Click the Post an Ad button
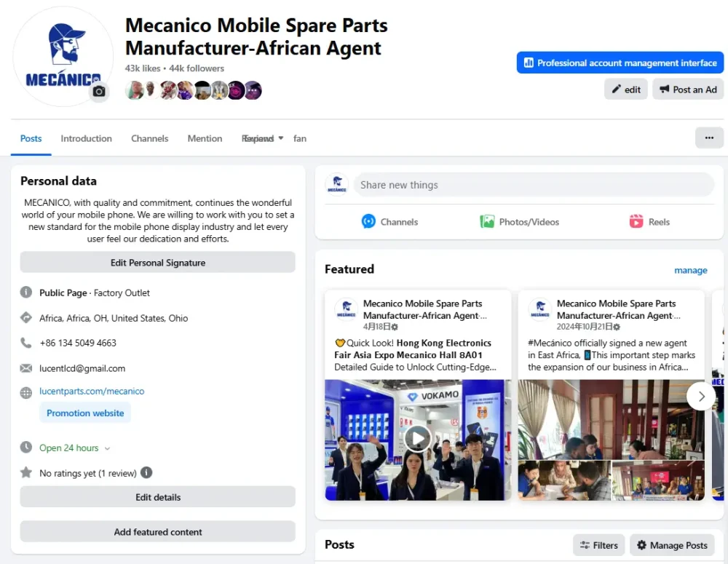This screenshot has width=728, height=564. pyautogui.click(x=688, y=89)
